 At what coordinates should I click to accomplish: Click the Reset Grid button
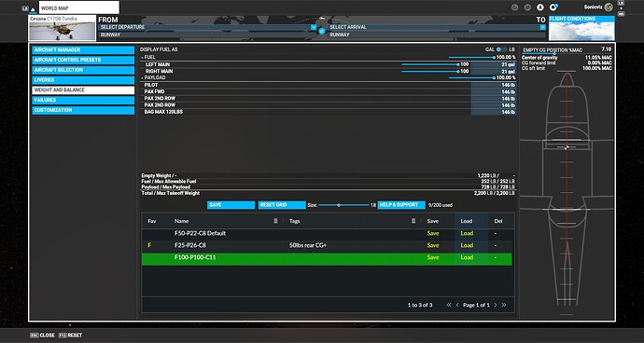[x=282, y=205]
